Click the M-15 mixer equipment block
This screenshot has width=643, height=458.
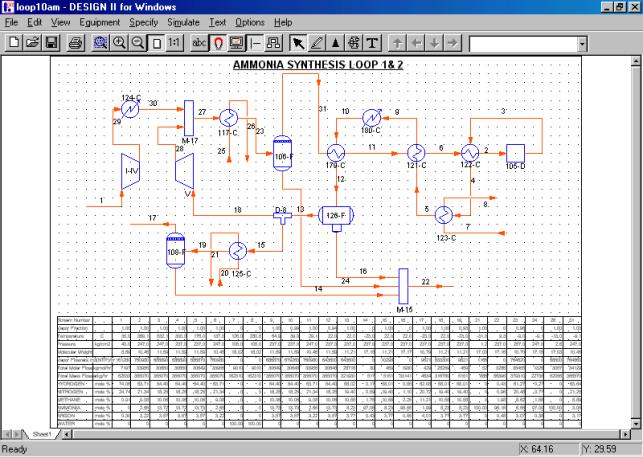click(x=404, y=285)
